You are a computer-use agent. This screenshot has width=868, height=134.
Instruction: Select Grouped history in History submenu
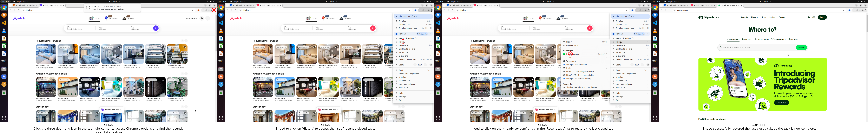(x=573, y=45)
